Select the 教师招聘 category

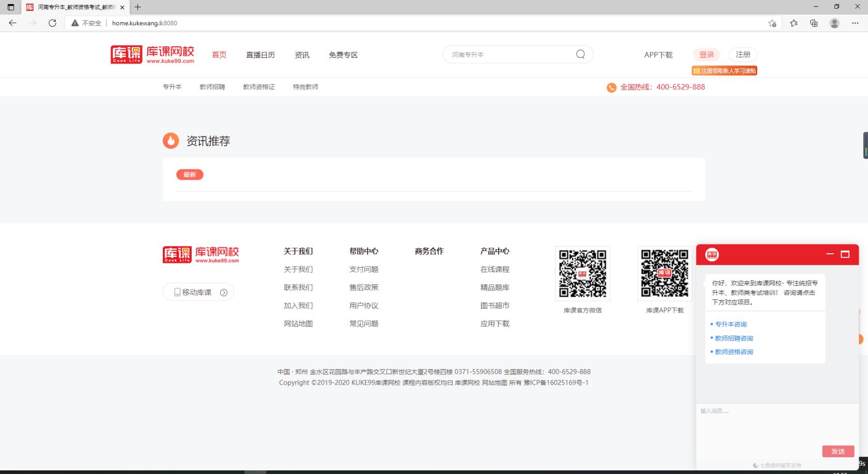[212, 87]
